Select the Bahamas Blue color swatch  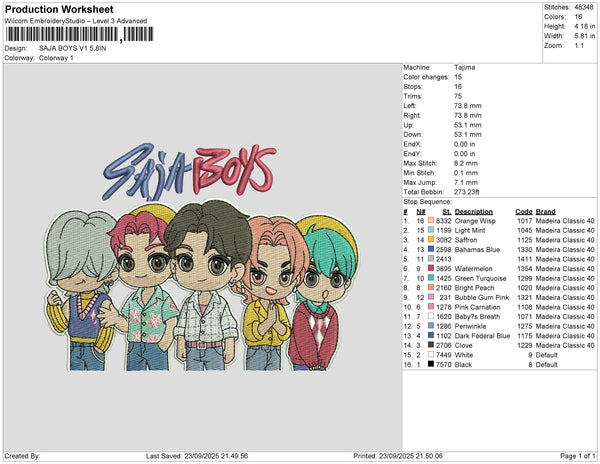pyautogui.click(x=431, y=249)
